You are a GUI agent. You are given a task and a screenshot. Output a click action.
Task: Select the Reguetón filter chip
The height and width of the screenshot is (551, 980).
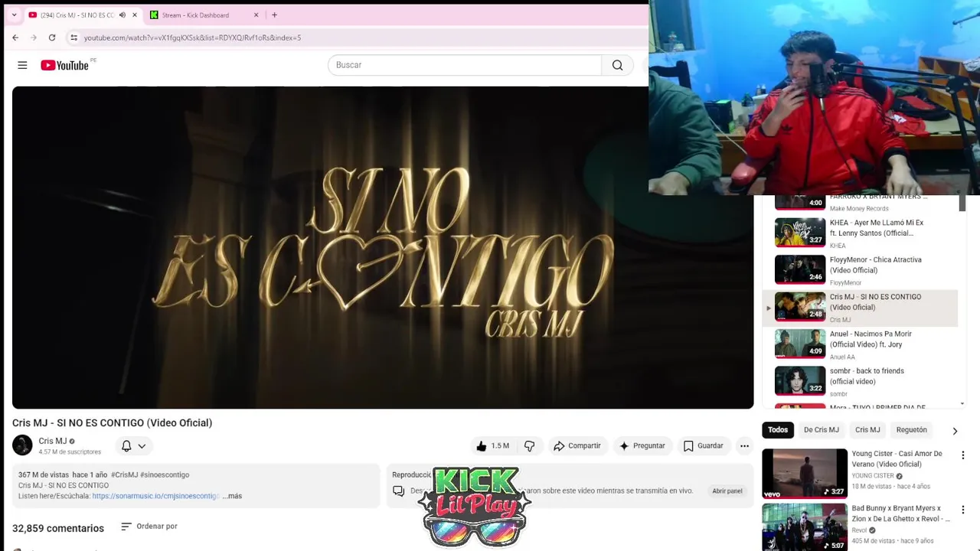point(911,430)
